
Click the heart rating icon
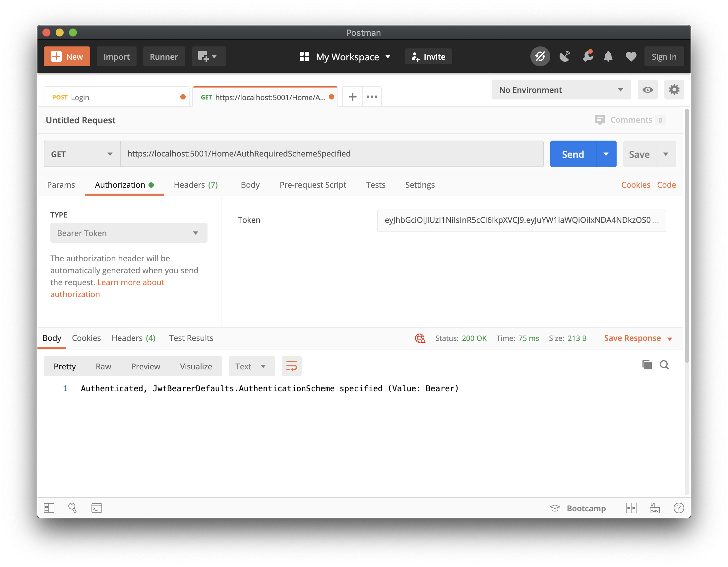click(631, 56)
